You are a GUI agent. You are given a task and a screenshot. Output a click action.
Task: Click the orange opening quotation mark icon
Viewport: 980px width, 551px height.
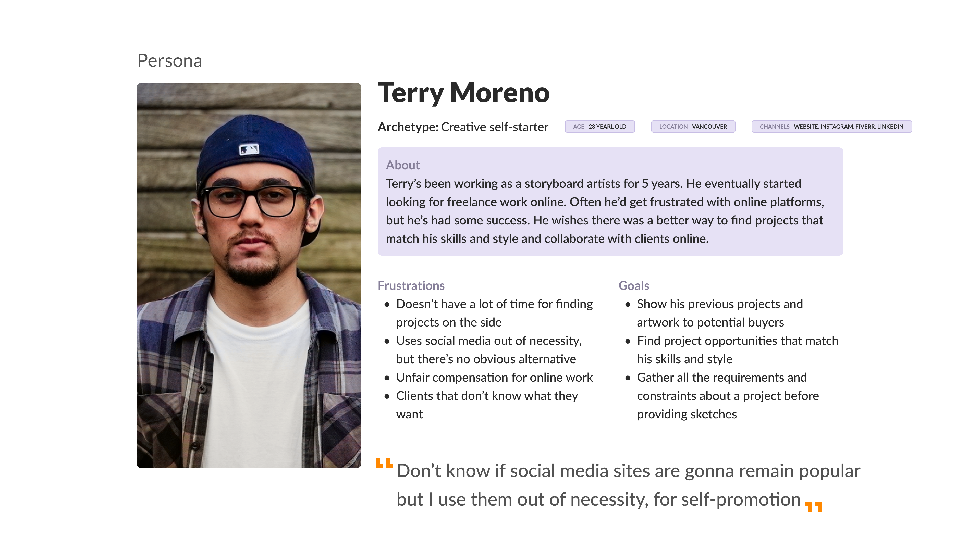(x=384, y=463)
